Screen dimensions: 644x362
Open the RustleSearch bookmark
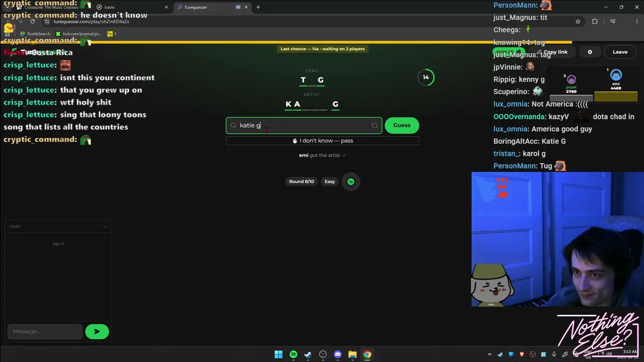(x=35, y=34)
